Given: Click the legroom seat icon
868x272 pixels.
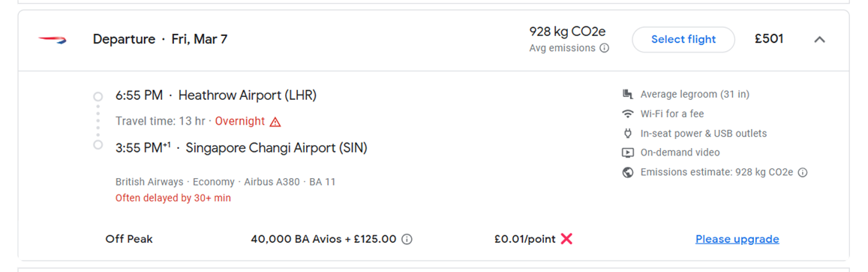Looking at the screenshot, I should [x=627, y=94].
